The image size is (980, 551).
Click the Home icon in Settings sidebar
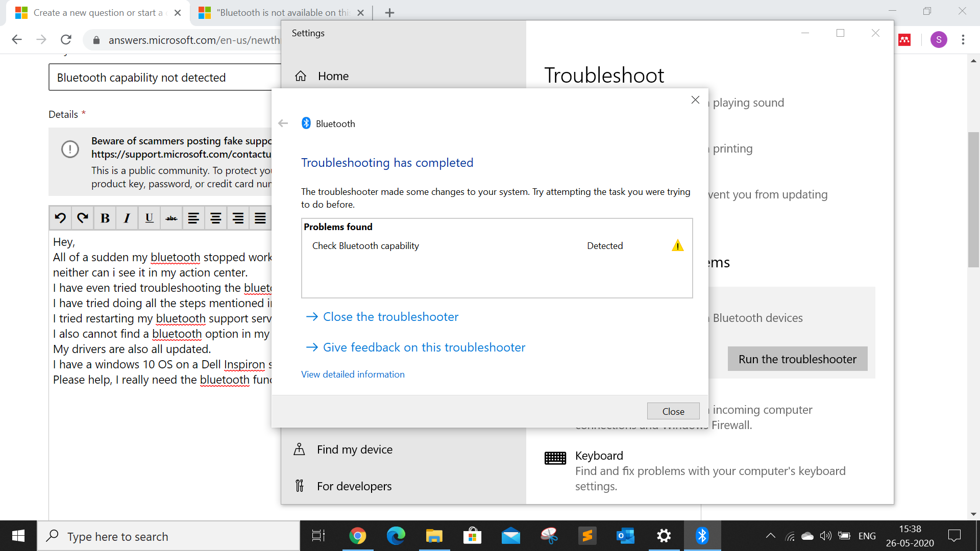(301, 76)
